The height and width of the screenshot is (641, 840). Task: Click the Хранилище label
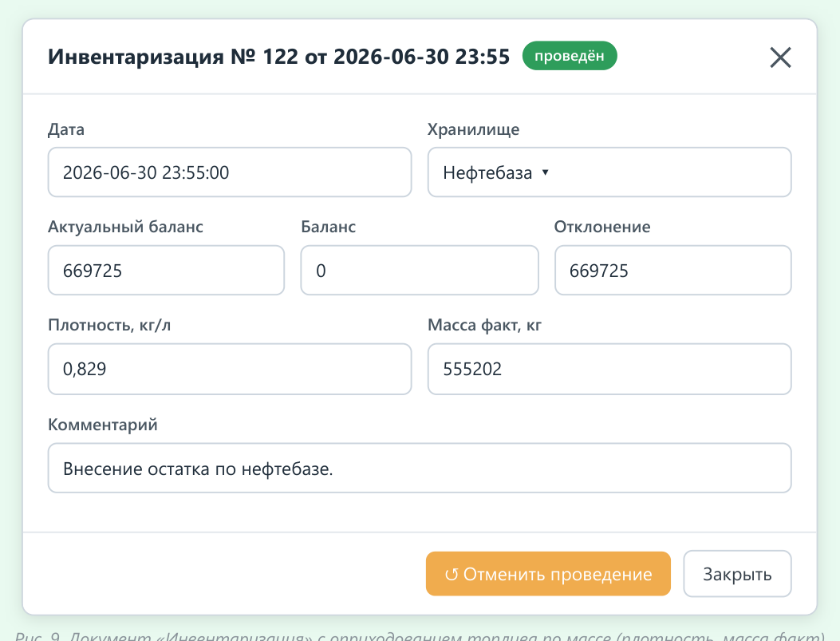coord(473,129)
